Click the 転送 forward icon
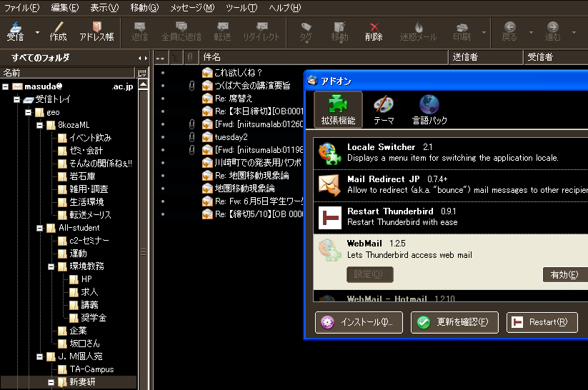588x390 pixels. 222,31
